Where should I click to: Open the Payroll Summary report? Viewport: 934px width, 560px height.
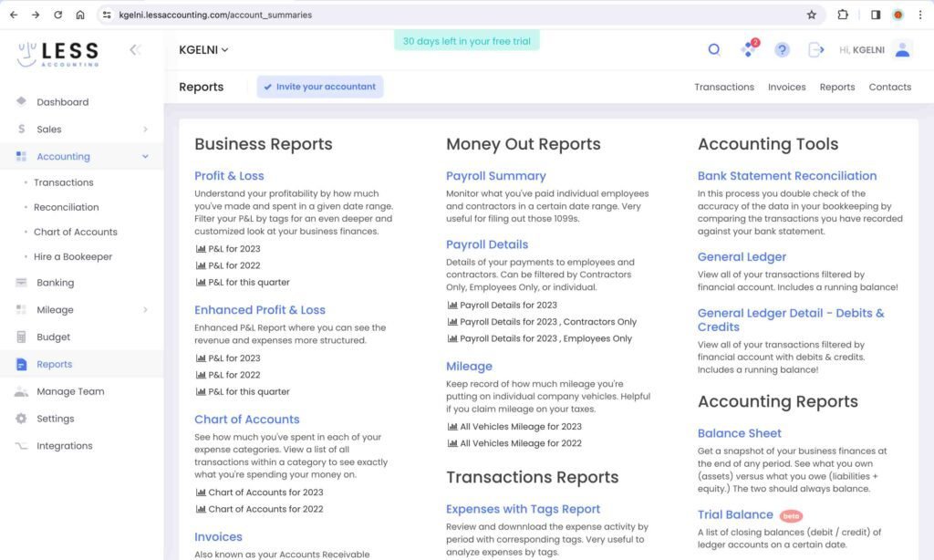(495, 175)
